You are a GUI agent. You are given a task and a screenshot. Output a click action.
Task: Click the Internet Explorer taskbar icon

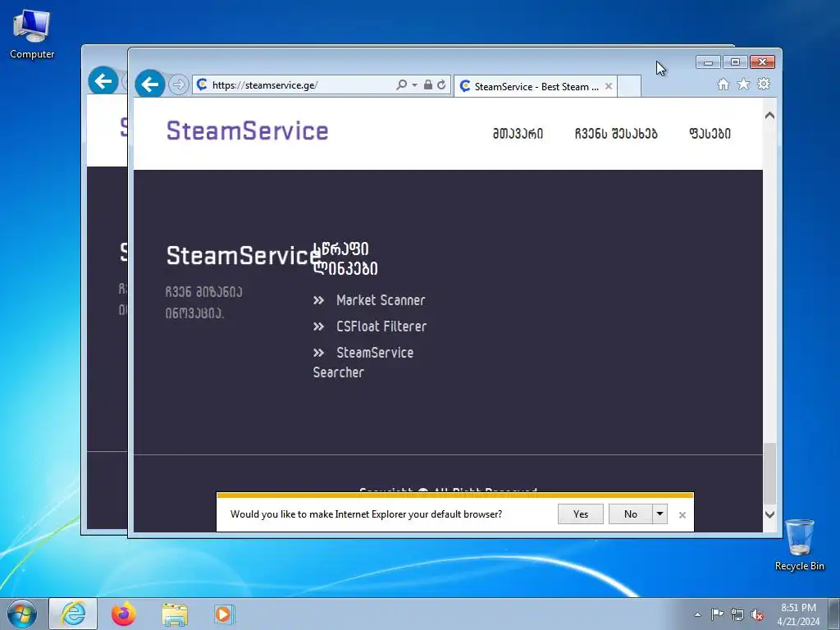point(73,614)
